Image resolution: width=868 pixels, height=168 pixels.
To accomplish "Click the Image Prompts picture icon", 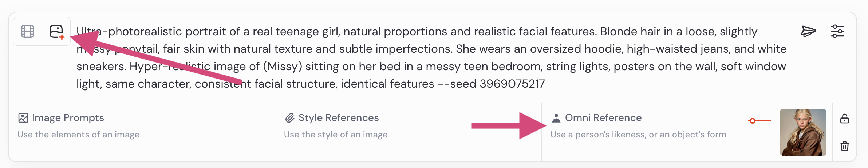I will point(23,118).
